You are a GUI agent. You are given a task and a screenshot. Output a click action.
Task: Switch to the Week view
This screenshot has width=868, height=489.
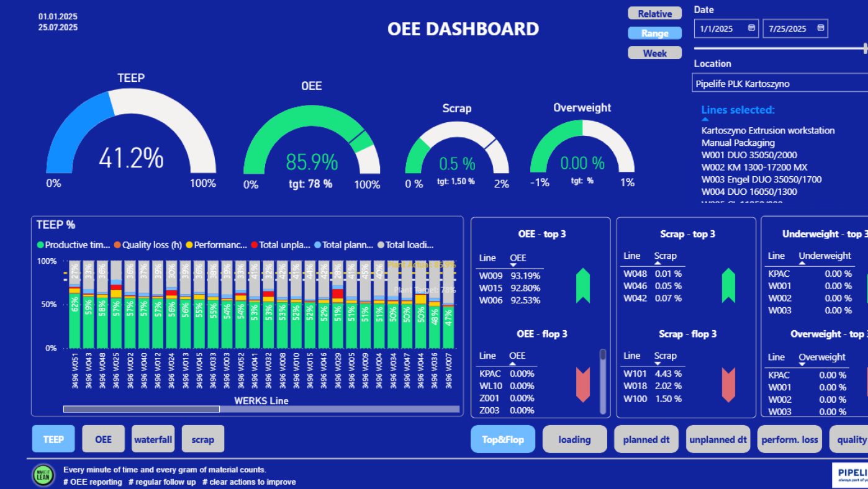point(654,53)
